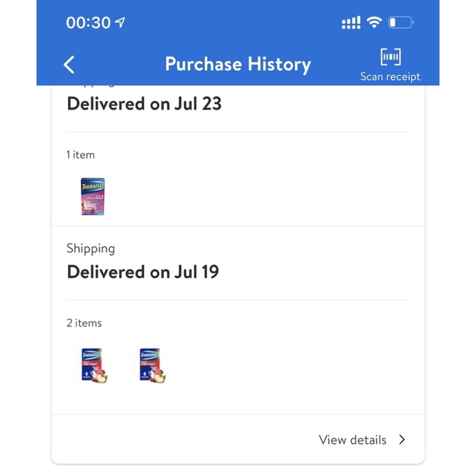Click the Scan receipt text label

(390, 77)
